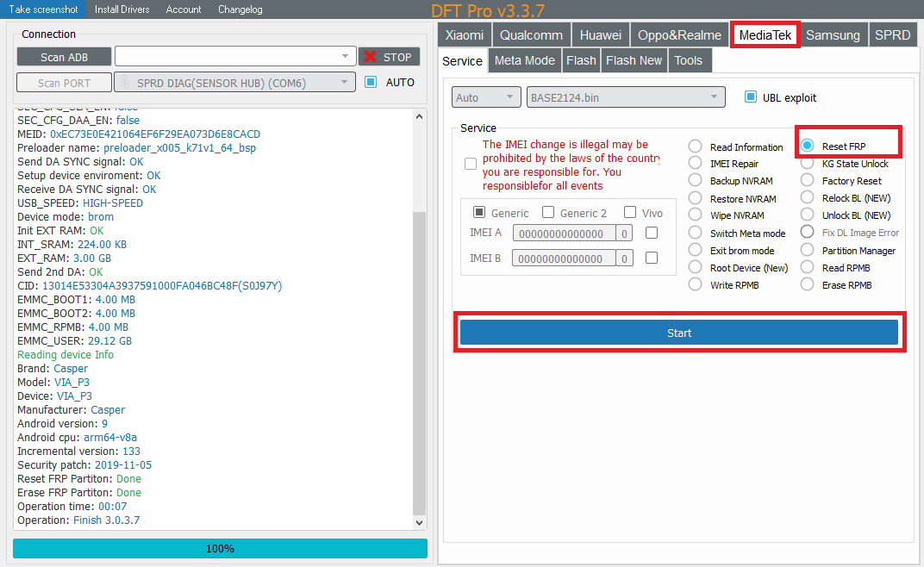Switch to the SPRD tab

[x=892, y=34]
